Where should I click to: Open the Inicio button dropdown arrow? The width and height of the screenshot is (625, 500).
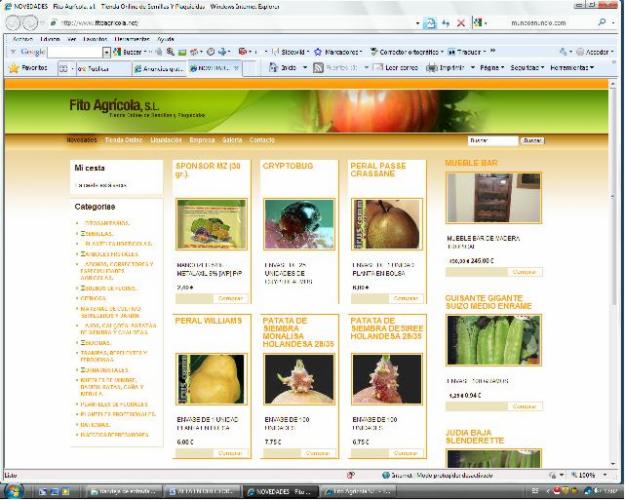click(x=305, y=68)
